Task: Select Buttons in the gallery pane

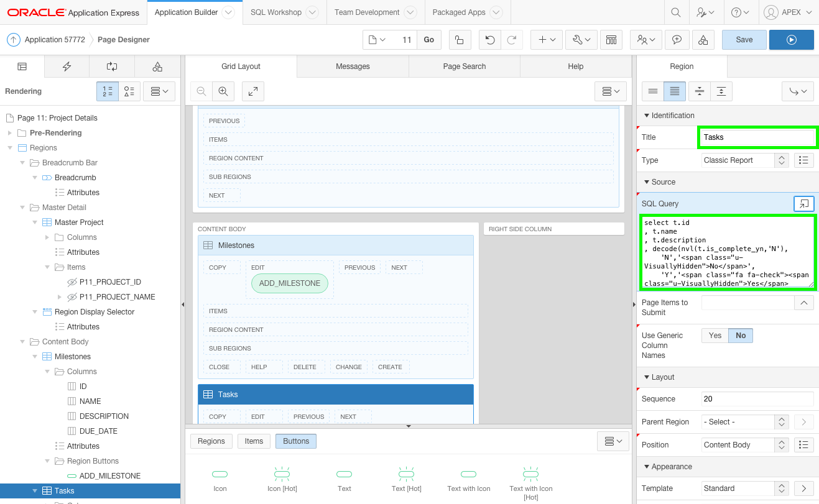Action: (296, 441)
